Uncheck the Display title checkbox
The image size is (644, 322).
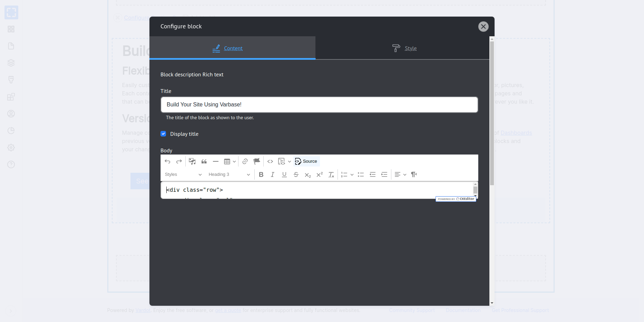[x=163, y=134]
